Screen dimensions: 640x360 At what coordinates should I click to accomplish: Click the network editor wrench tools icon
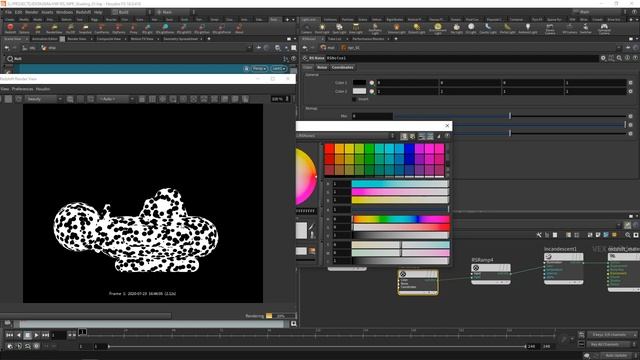pos(539,235)
